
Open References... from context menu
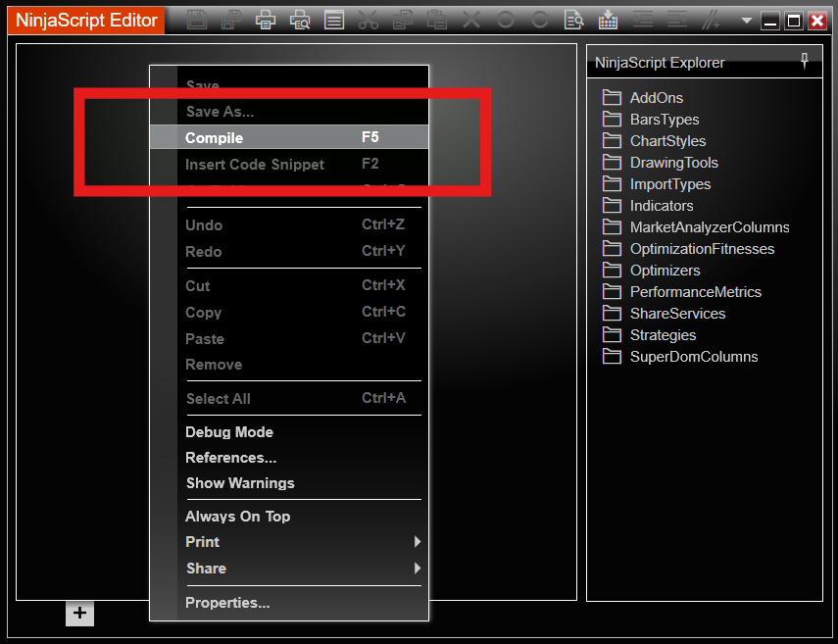click(x=289, y=458)
